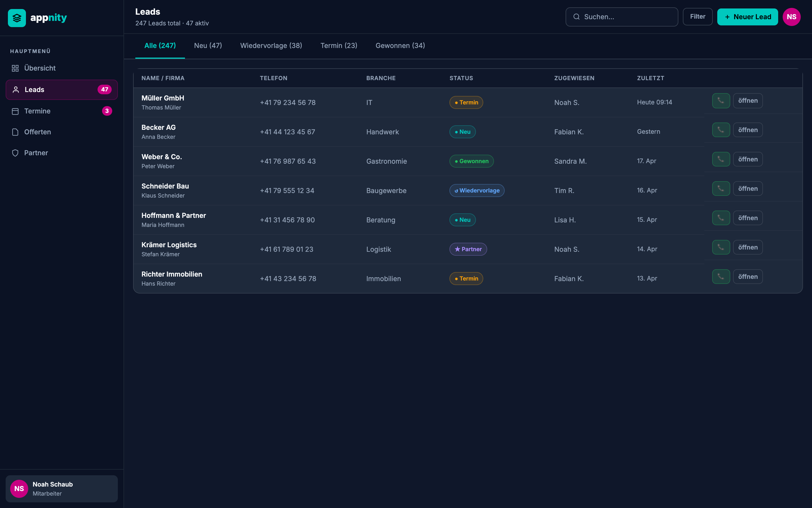Screen dimensions: 812x508
Task: Open Termine in the sidebar
Action: pyautogui.click(x=62, y=111)
